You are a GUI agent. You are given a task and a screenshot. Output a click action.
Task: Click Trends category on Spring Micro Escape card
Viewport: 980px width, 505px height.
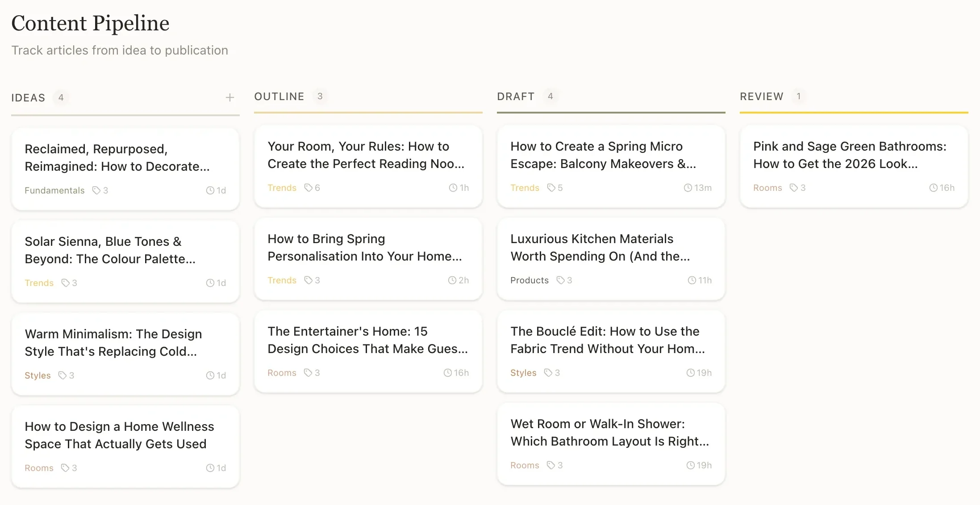coord(525,188)
